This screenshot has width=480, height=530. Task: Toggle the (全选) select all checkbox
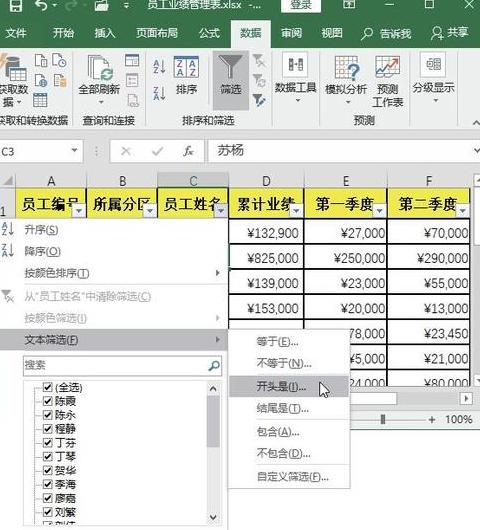click(x=48, y=387)
